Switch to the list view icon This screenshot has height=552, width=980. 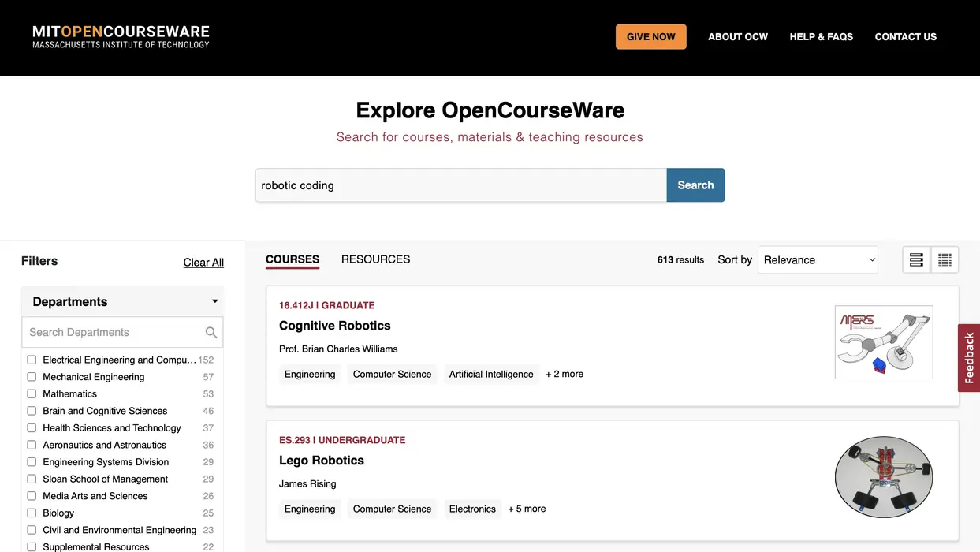pos(916,259)
